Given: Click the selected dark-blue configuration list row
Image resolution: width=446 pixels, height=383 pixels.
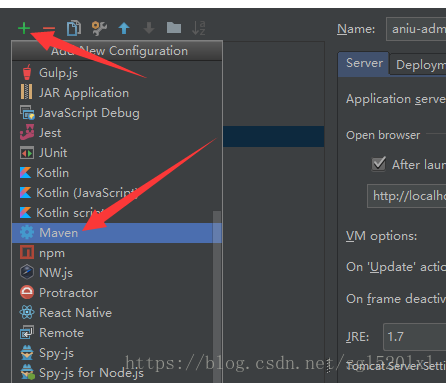Looking at the screenshot, I should 273,136.
